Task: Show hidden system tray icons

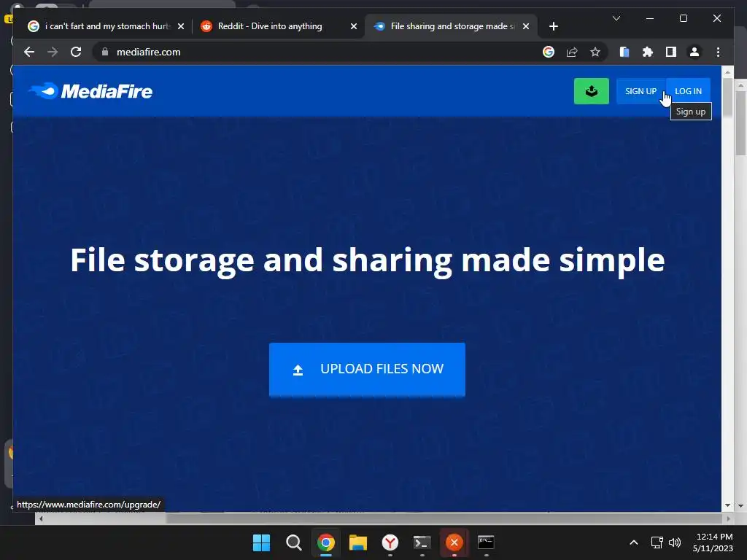Action: [x=634, y=542]
